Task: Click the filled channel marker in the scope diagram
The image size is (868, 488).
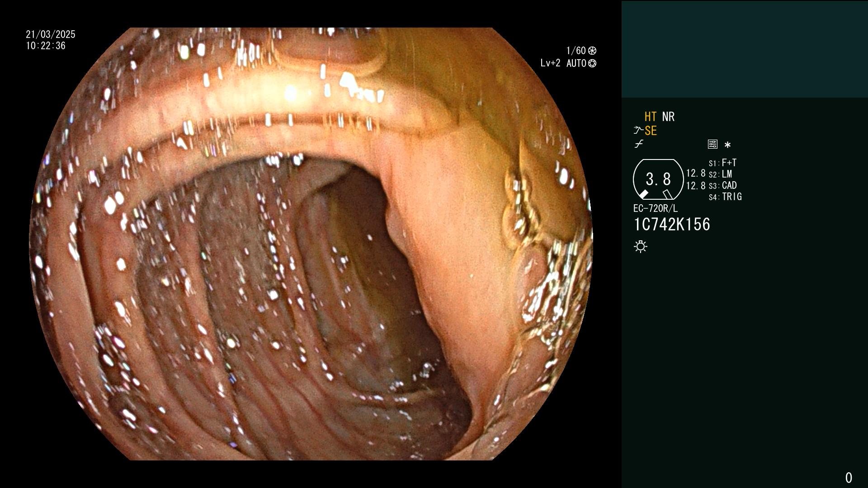Action: click(643, 194)
